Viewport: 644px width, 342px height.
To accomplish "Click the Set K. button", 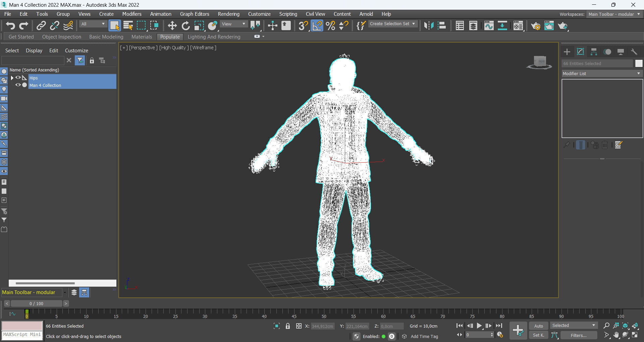I will [x=538, y=335].
